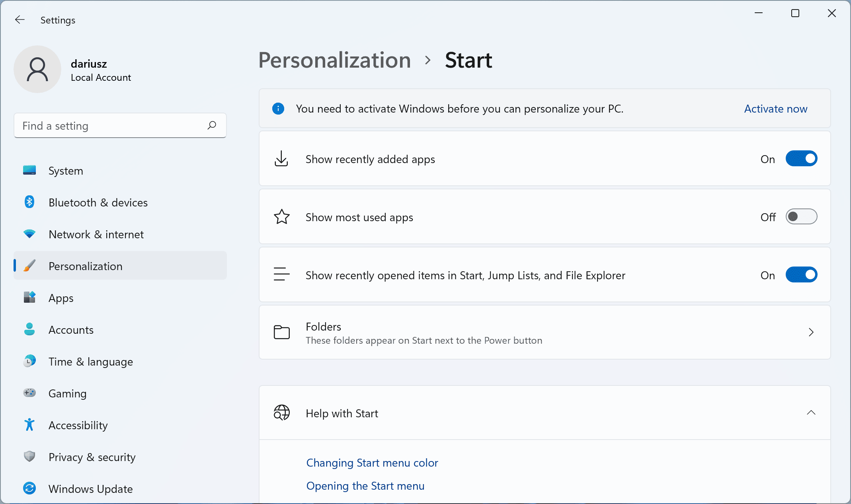851x504 pixels.
Task: Turn off Show recently added apps
Action: (801, 158)
